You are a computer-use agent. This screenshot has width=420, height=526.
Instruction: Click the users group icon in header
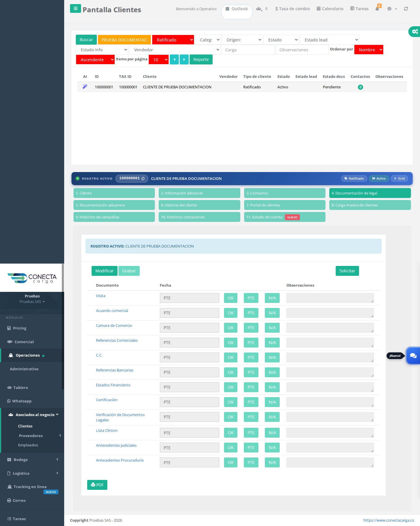(259, 9)
